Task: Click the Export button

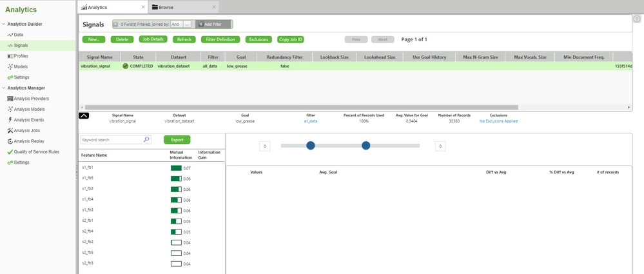Action: pos(177,140)
